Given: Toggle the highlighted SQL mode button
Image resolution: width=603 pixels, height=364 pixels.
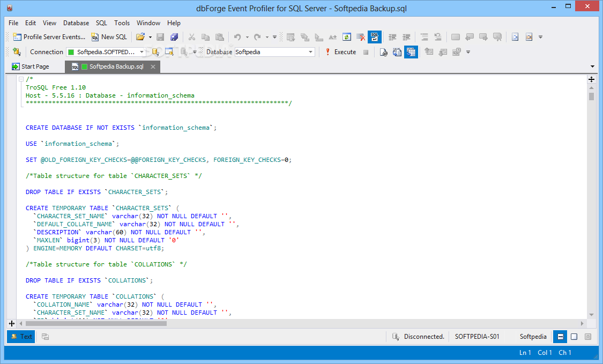Looking at the screenshot, I should click(375, 37).
